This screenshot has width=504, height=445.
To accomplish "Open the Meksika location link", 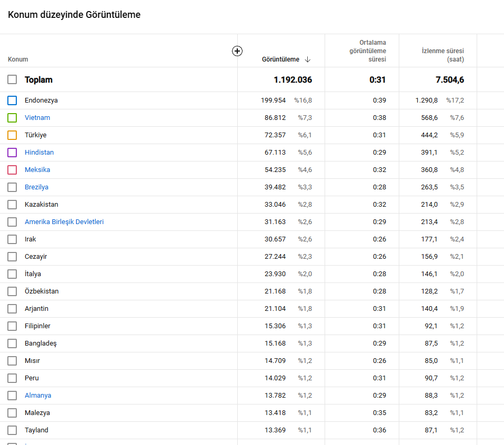I will 37,170.
